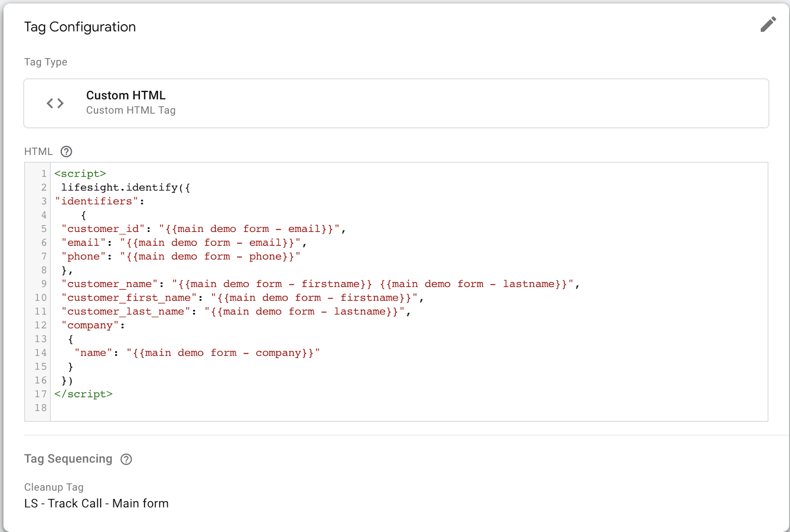Click the '"email"' code line

pos(184,243)
